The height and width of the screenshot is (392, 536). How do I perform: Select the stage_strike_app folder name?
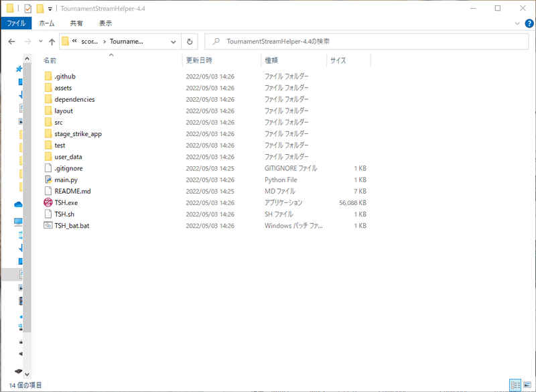[x=78, y=134]
